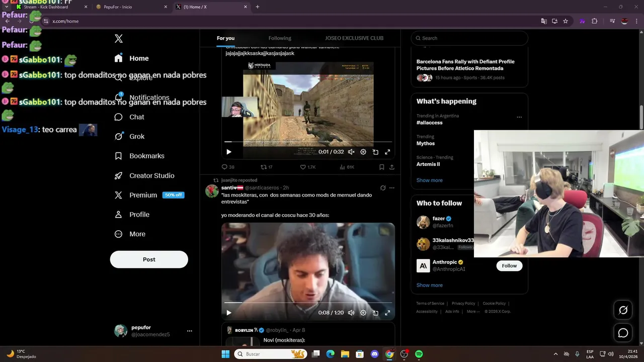Open more options for #allaccess trend

[x=519, y=117]
